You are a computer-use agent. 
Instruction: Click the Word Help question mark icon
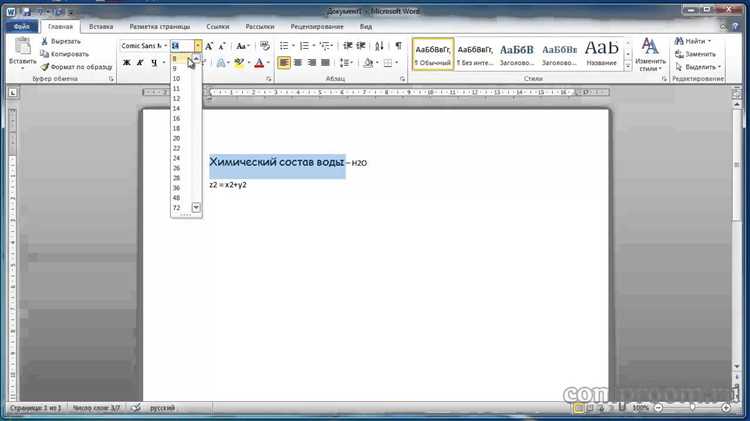tap(735, 27)
